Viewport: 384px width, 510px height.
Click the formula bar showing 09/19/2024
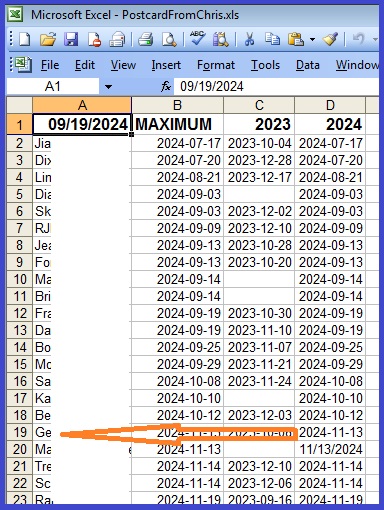276,87
